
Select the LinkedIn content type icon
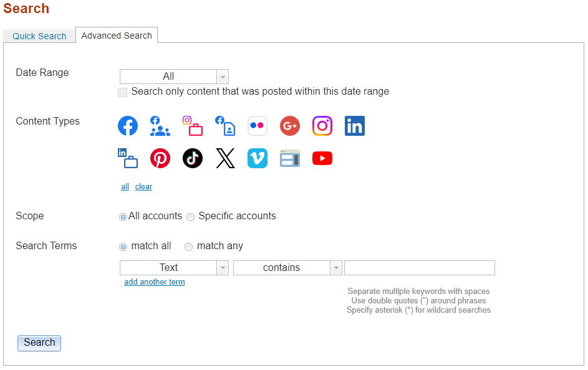pyautogui.click(x=355, y=126)
